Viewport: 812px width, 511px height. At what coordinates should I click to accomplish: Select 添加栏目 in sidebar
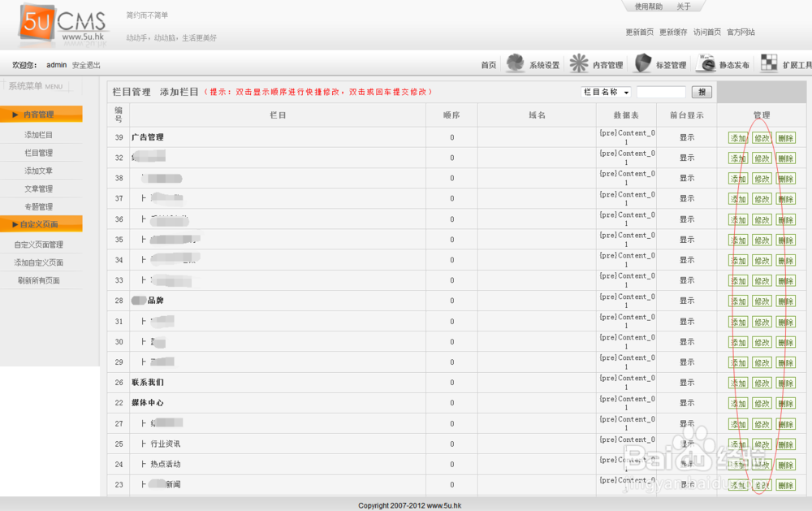[38, 135]
